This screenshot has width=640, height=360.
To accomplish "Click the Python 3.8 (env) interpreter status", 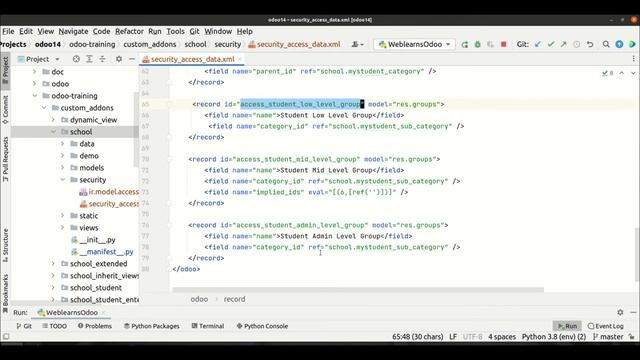I will [553, 337].
